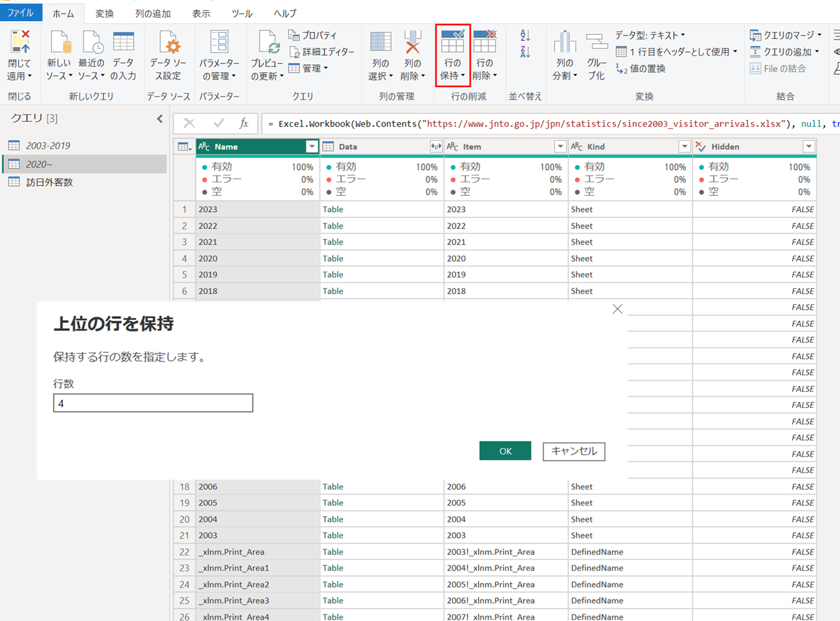Switch to the 列の追加 tab
840x621 pixels.
pyautogui.click(x=153, y=14)
